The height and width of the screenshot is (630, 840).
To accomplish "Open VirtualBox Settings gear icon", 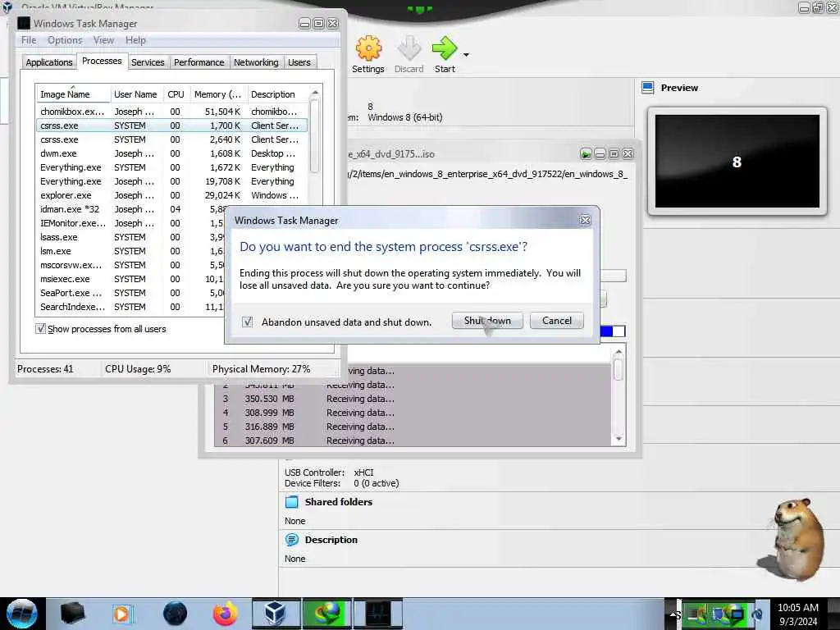I will [x=368, y=48].
